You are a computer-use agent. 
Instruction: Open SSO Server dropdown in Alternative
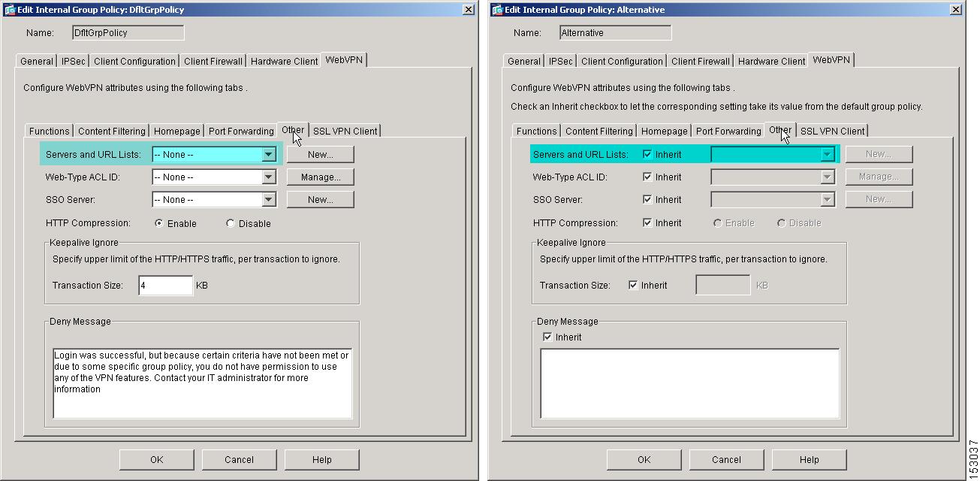point(828,199)
